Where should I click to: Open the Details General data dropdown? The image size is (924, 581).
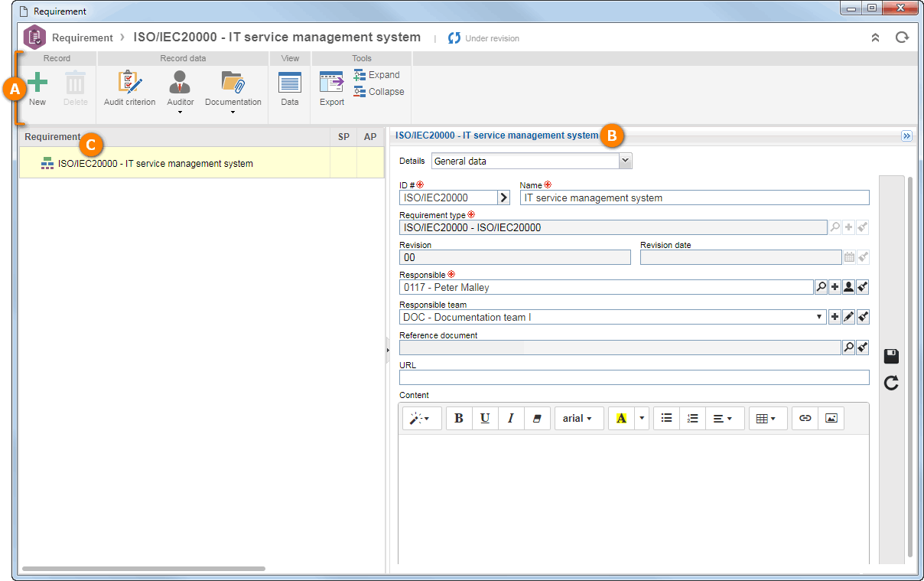[x=532, y=161]
